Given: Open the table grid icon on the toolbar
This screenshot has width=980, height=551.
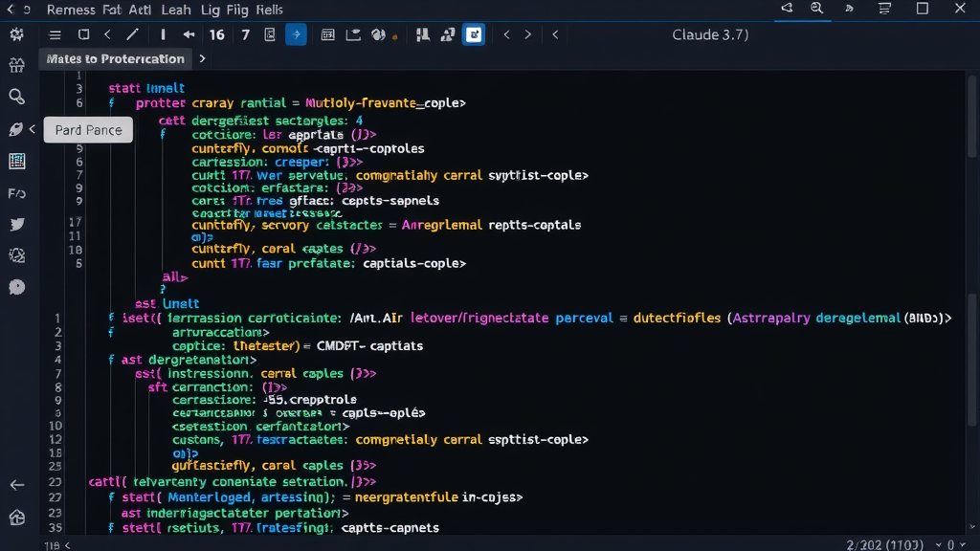Looking at the screenshot, I should click(x=327, y=34).
